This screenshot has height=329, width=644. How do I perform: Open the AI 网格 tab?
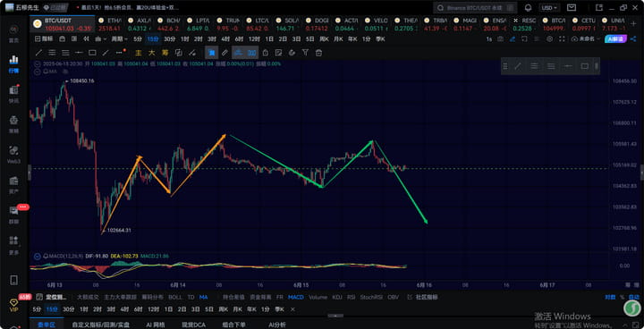[156, 325]
